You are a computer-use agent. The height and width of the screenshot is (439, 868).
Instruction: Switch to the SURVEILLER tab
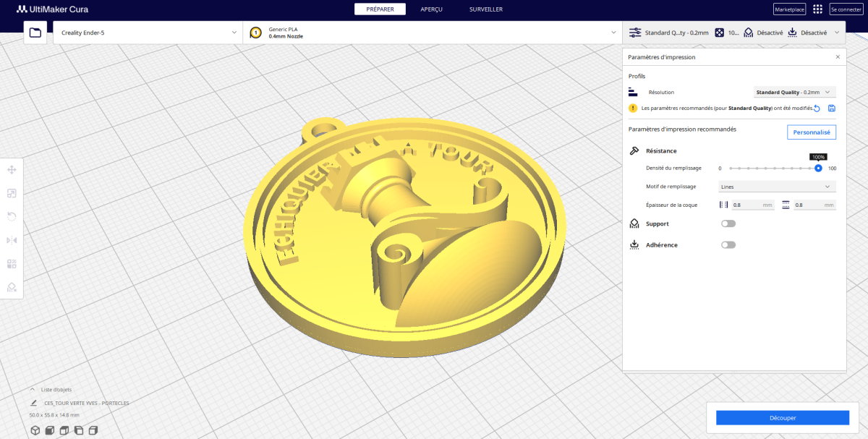tap(485, 9)
